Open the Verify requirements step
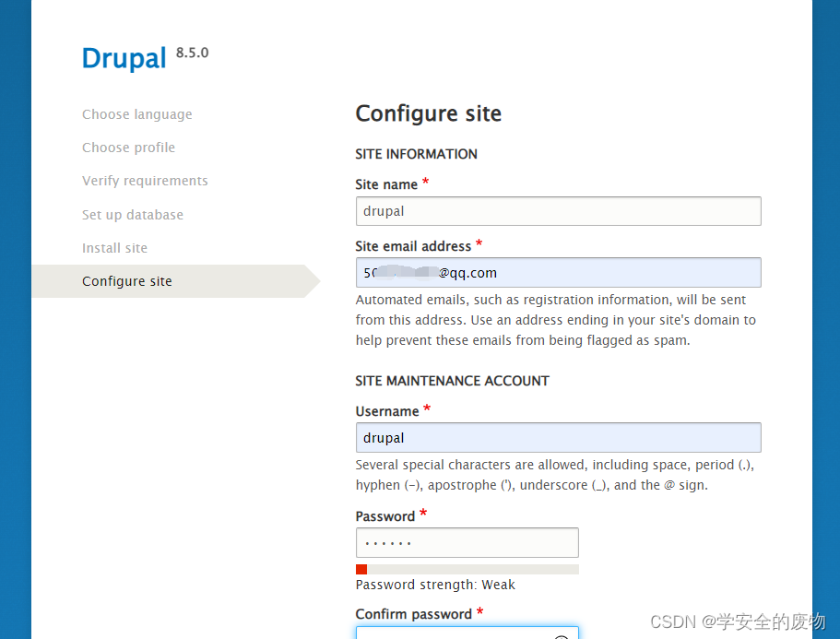The image size is (840, 639). [x=145, y=180]
